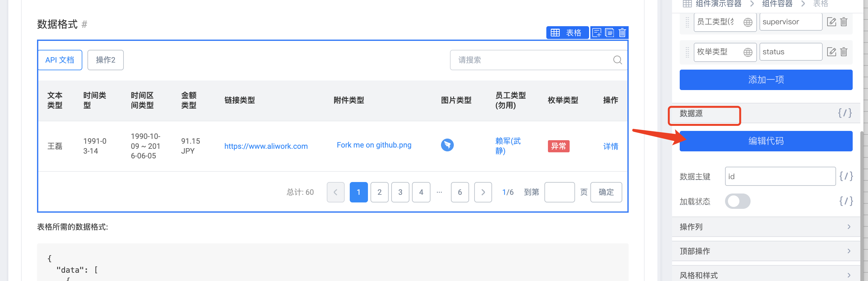Click the 金额类型 column header

tap(189, 100)
